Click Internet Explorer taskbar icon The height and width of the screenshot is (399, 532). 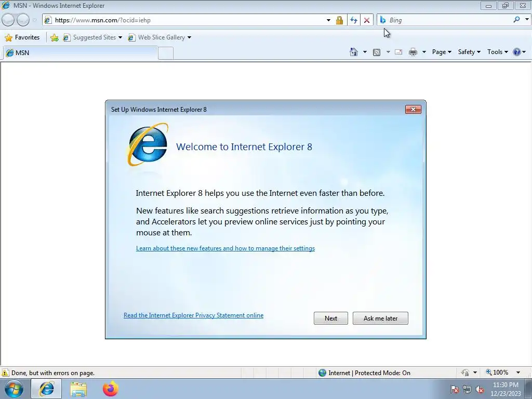pos(46,389)
